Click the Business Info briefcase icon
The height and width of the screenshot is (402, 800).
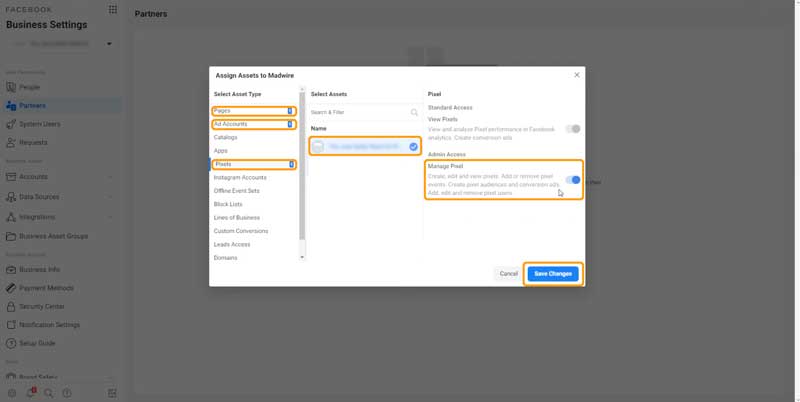click(x=11, y=269)
